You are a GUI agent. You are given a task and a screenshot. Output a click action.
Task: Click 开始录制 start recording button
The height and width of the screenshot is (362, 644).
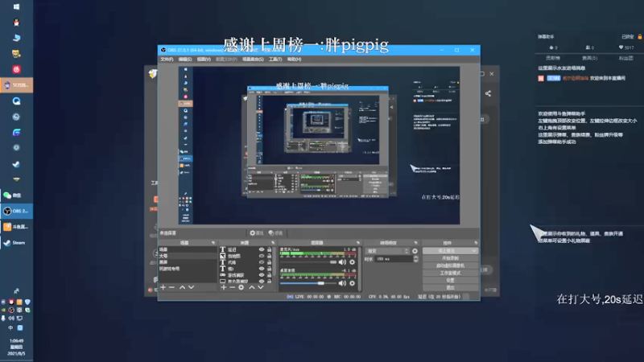(x=450, y=258)
